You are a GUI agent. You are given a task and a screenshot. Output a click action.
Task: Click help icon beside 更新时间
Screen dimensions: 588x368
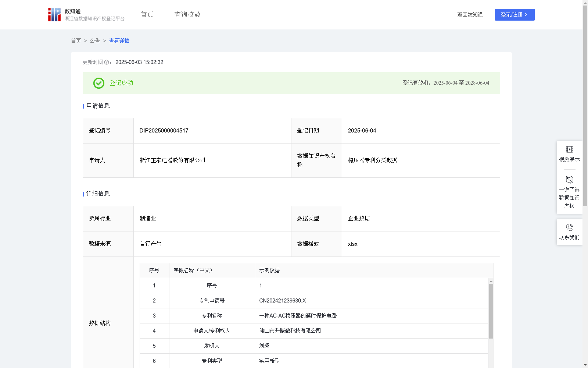tap(107, 63)
